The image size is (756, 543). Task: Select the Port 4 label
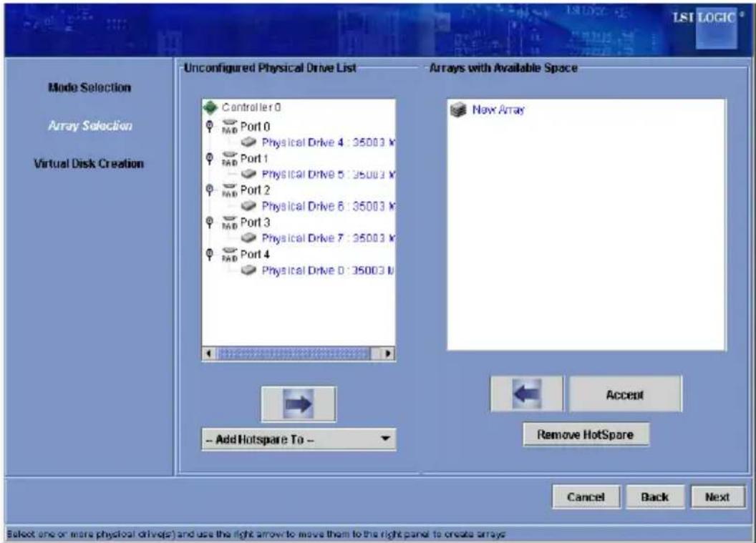tap(255, 255)
